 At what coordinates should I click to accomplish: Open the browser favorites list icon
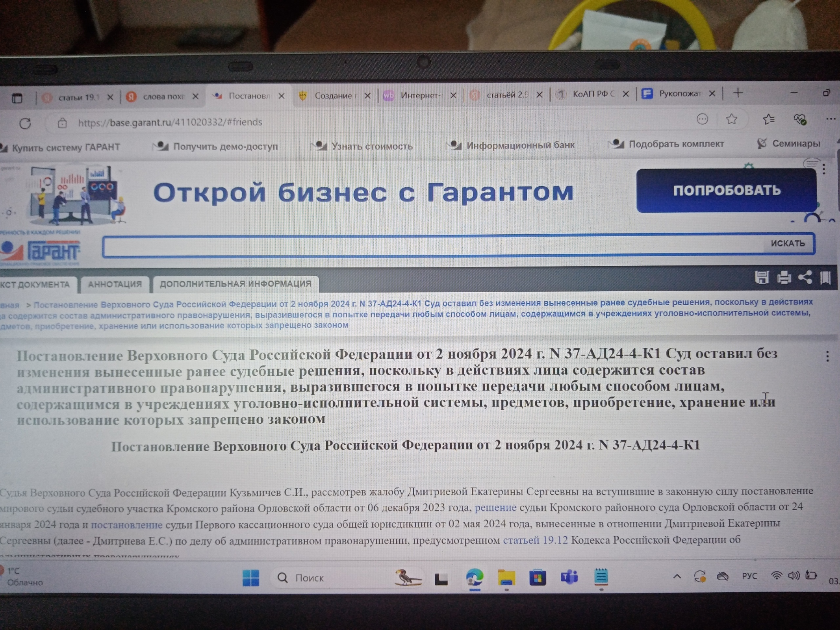768,119
